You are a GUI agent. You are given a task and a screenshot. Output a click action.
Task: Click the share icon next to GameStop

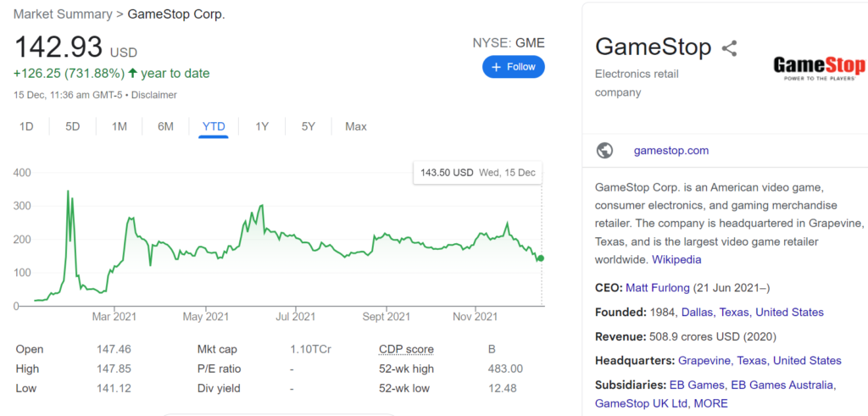click(730, 48)
